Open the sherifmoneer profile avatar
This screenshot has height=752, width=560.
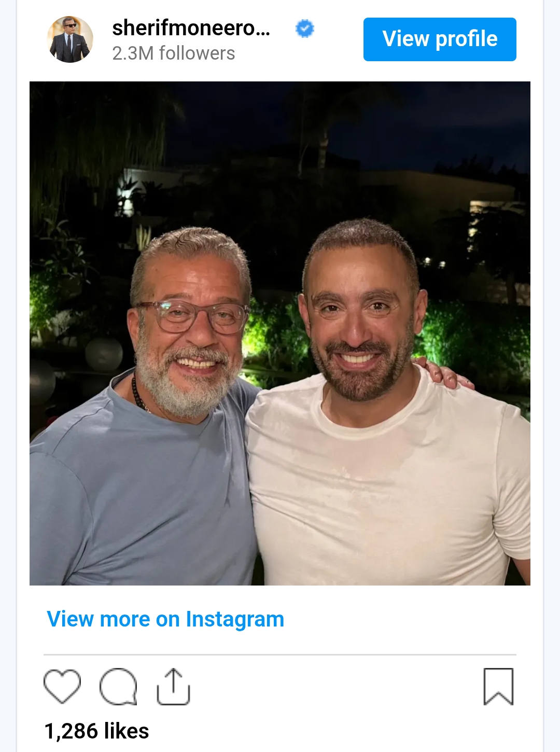pyautogui.click(x=70, y=39)
